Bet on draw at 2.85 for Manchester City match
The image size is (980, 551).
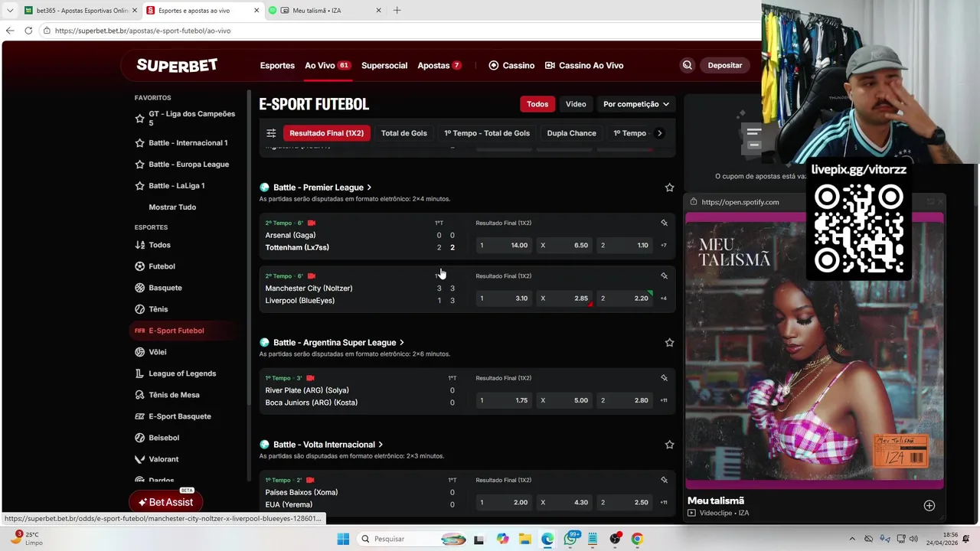click(x=565, y=298)
